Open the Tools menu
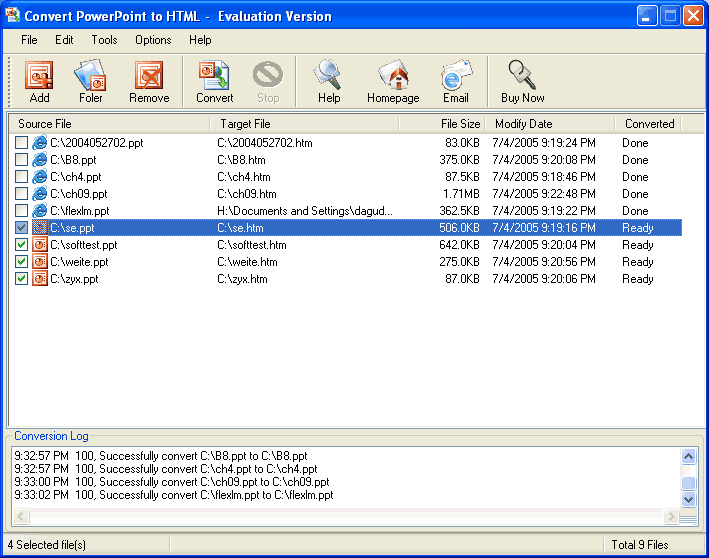709x558 pixels. click(104, 40)
